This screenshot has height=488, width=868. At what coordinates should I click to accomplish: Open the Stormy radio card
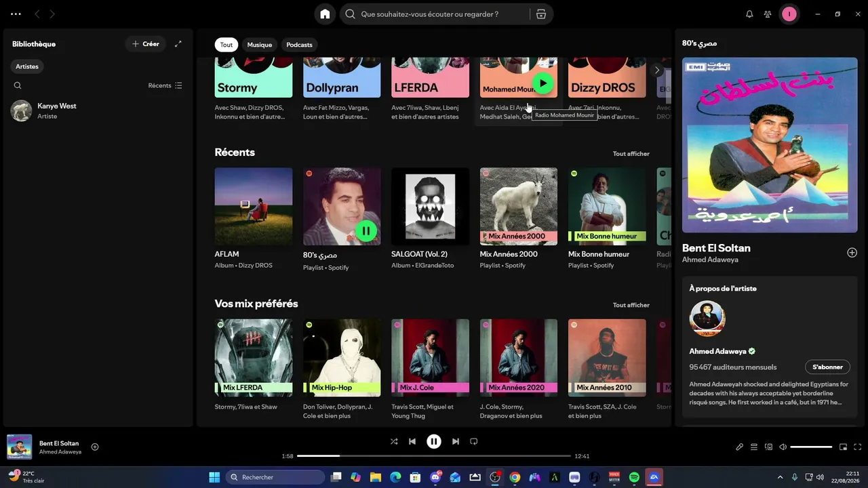(x=254, y=89)
